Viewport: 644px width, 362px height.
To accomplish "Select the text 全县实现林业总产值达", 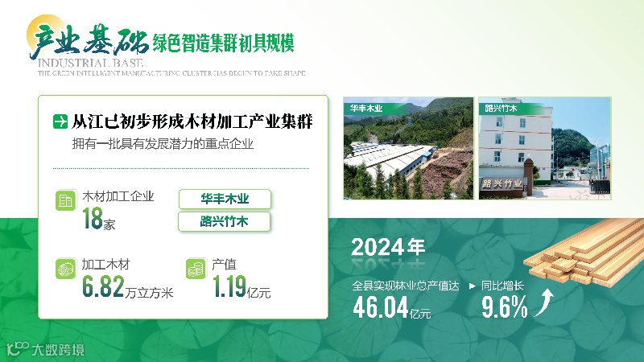I will [x=406, y=286].
